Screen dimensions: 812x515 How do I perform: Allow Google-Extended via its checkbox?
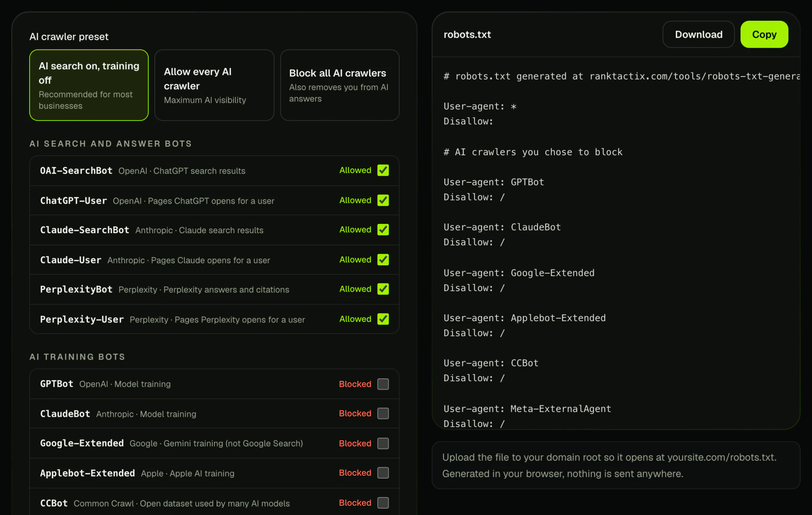coord(383,443)
